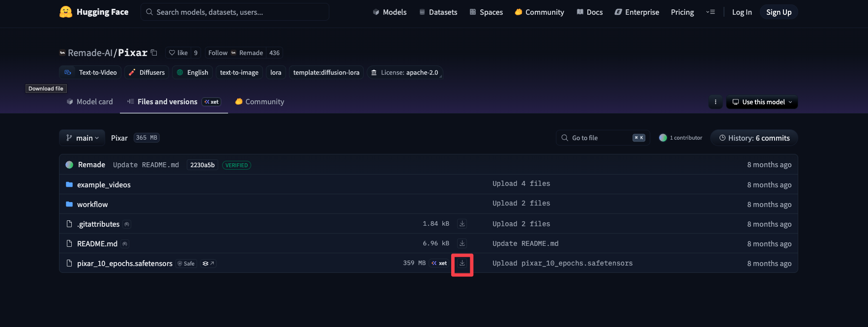Viewport: 868px width, 327px height.
Task: Show the like count of 9
Action: (196, 53)
